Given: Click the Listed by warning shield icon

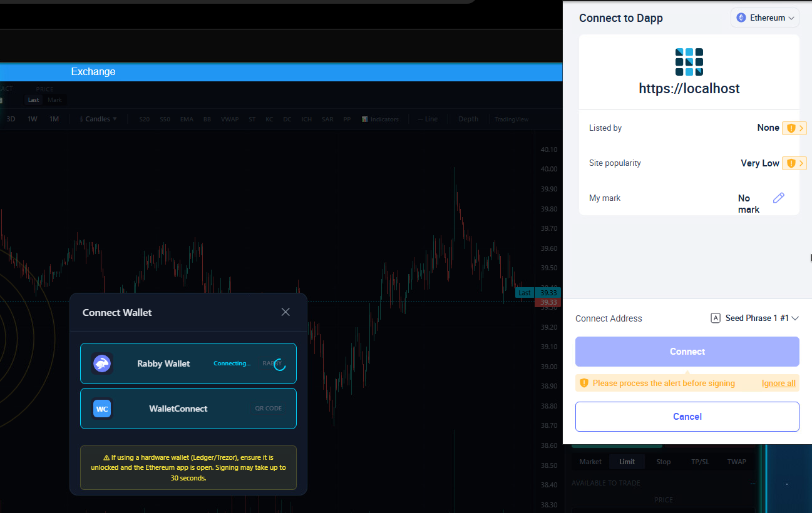Looking at the screenshot, I should coord(791,128).
